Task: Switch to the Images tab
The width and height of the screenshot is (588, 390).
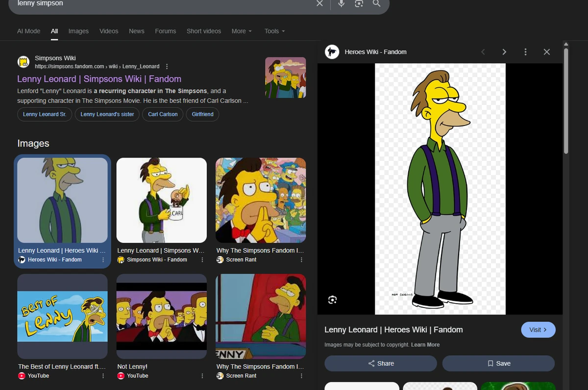Action: coord(78,31)
